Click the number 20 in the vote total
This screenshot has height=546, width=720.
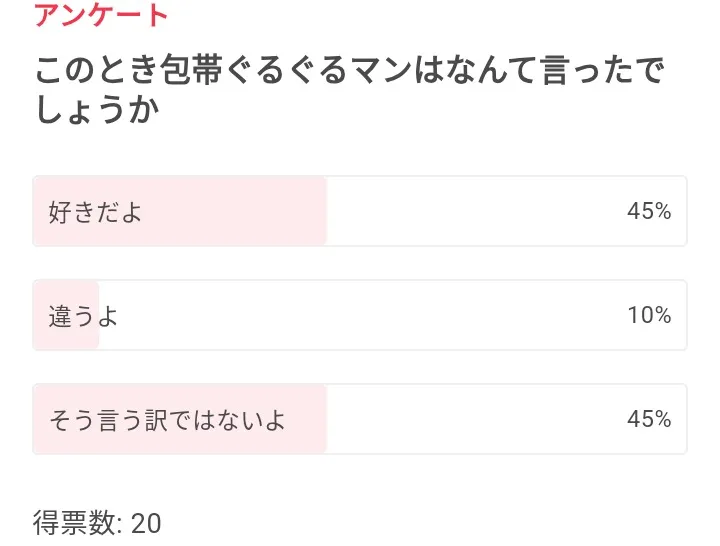pos(146,523)
